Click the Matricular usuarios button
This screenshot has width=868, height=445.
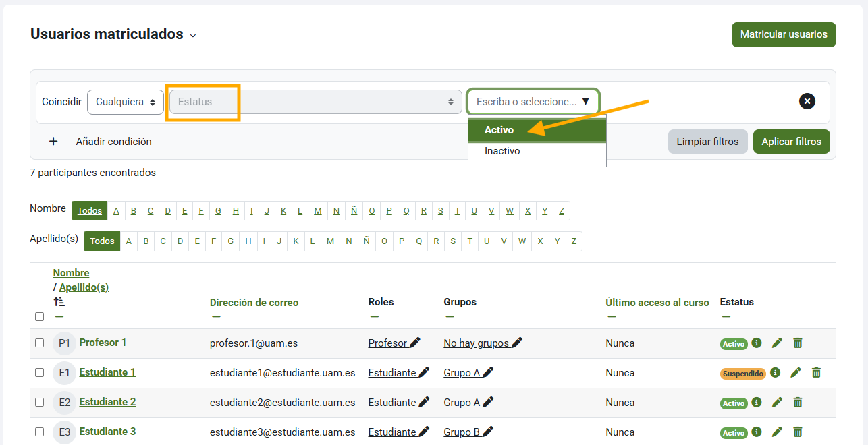click(x=783, y=34)
